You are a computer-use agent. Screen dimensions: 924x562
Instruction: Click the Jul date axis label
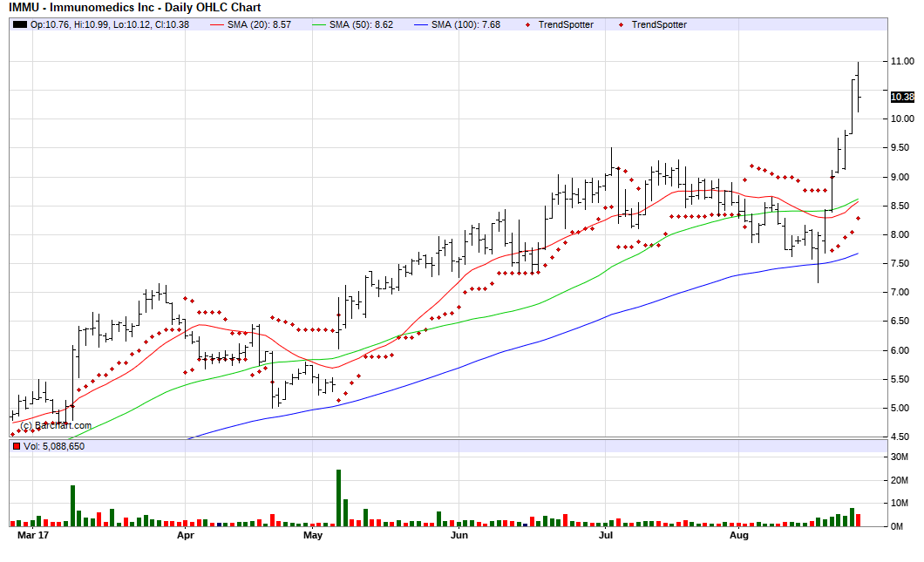pos(606,535)
